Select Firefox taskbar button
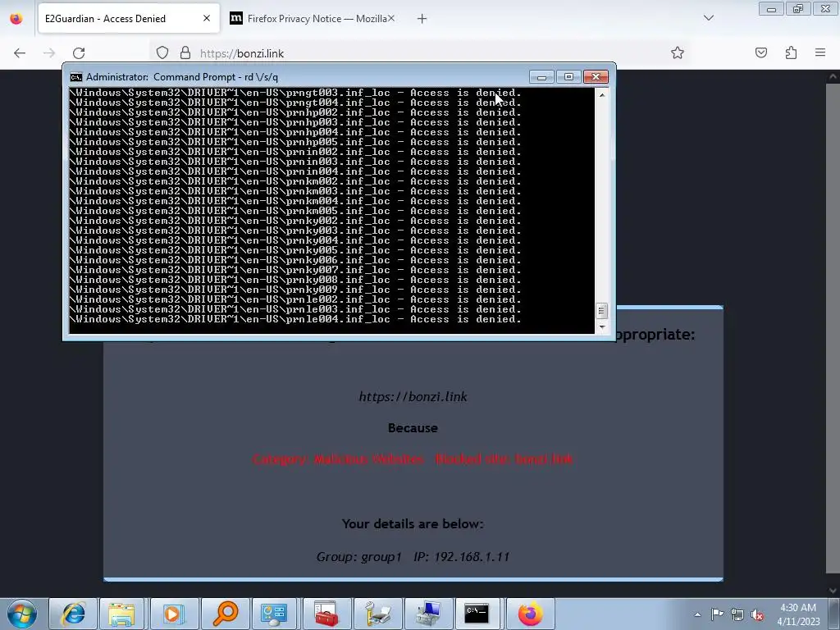 pos(531,614)
